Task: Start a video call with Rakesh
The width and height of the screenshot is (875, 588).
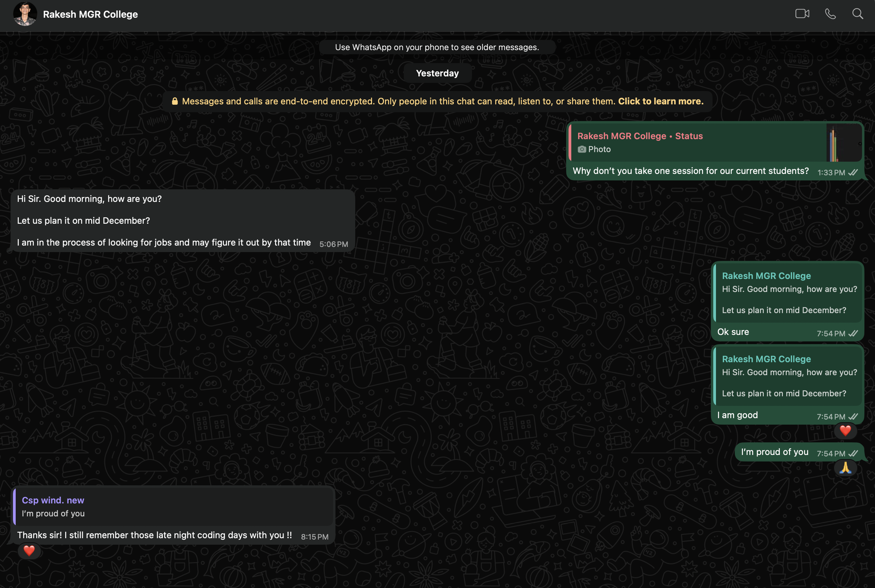Action: (802, 14)
